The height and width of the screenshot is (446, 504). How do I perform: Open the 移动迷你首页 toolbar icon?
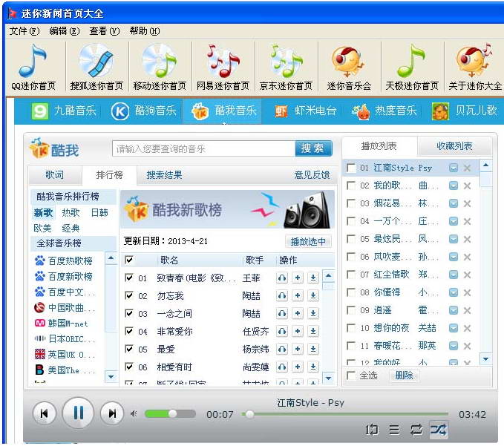(160, 68)
